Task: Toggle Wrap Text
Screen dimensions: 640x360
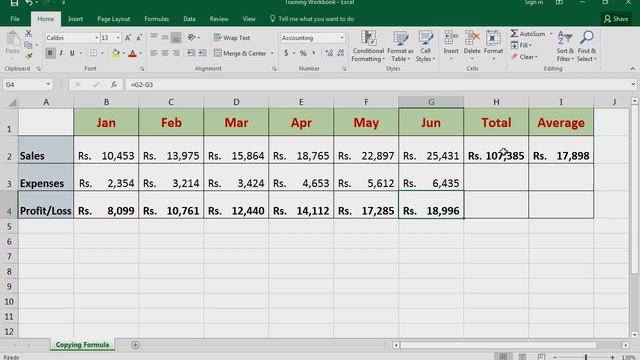Action: 231,38
